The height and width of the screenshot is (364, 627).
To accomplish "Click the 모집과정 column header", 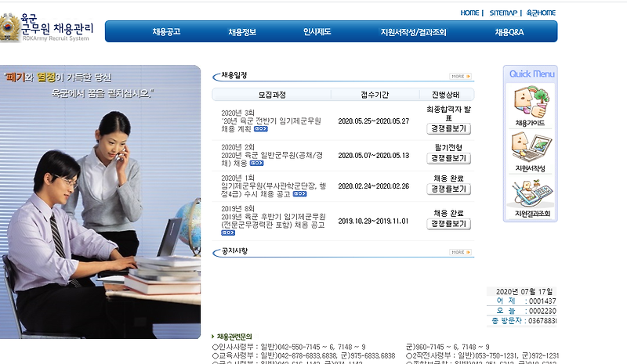I will tap(272, 95).
